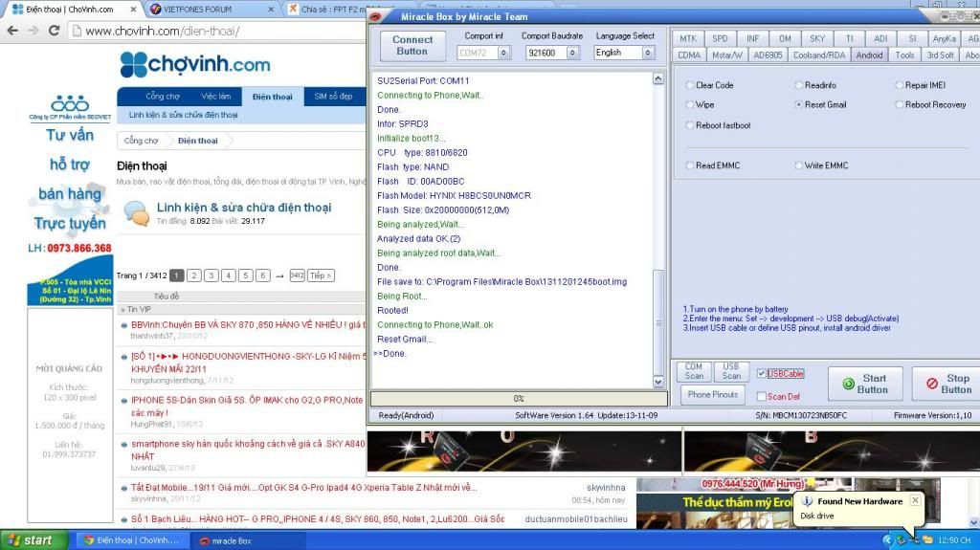Click the USB Scan button
The image size is (980, 550).
coord(731,371)
